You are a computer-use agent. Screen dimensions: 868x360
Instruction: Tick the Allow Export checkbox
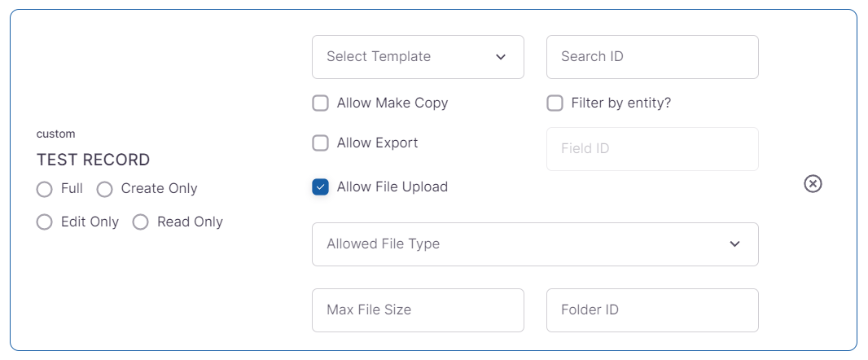point(321,143)
